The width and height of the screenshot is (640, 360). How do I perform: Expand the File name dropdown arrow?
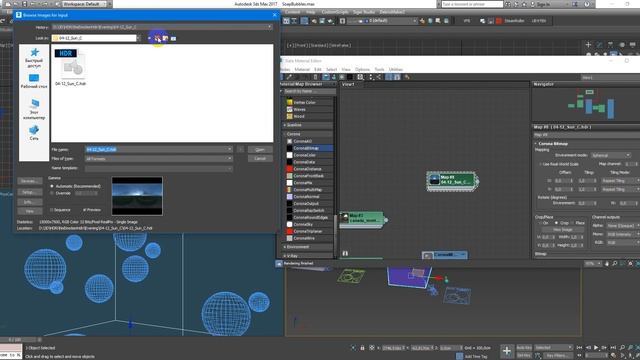(230, 149)
